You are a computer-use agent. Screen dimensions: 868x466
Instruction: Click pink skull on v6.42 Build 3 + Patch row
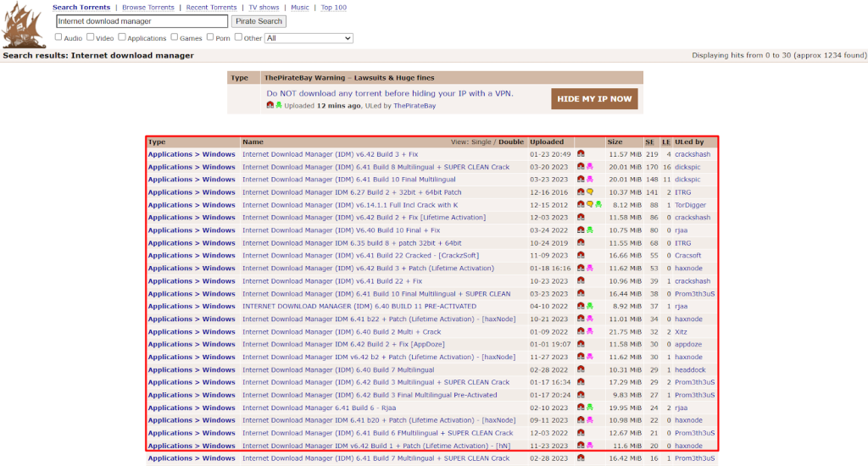click(x=590, y=268)
